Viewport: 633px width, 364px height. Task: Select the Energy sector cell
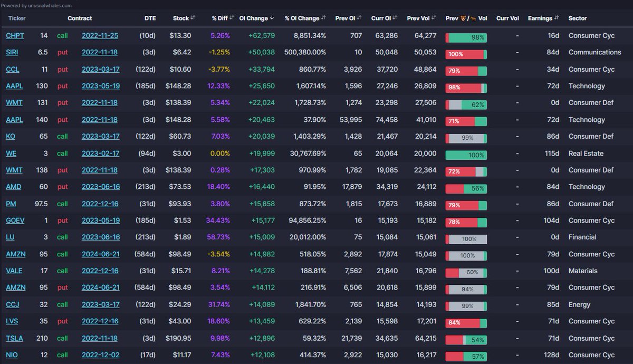click(579, 304)
